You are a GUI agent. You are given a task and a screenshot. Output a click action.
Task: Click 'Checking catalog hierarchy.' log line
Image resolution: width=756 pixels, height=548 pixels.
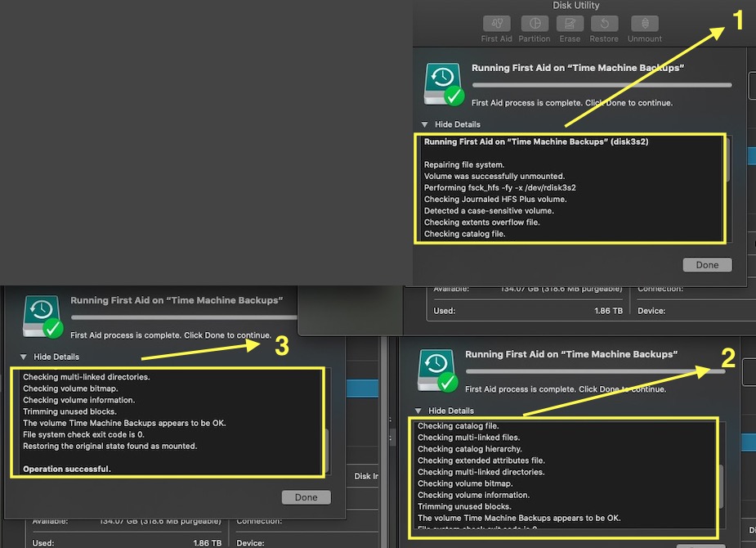tap(470, 450)
